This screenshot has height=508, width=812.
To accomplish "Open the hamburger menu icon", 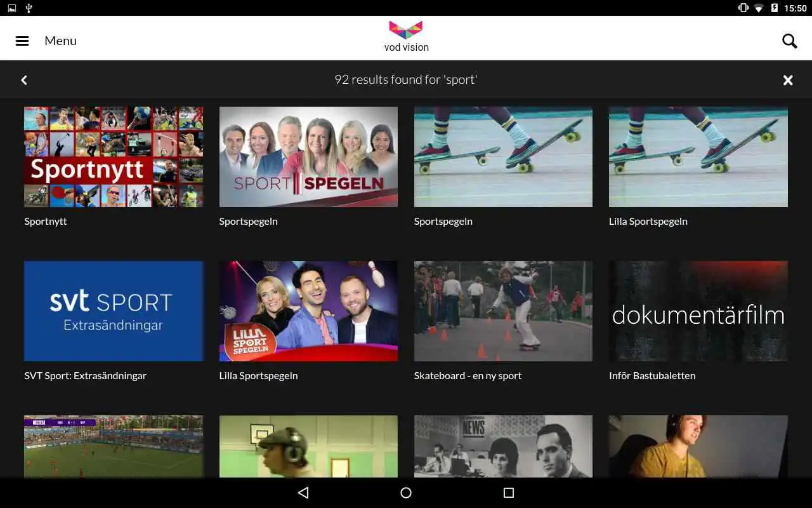I will pos(22,41).
